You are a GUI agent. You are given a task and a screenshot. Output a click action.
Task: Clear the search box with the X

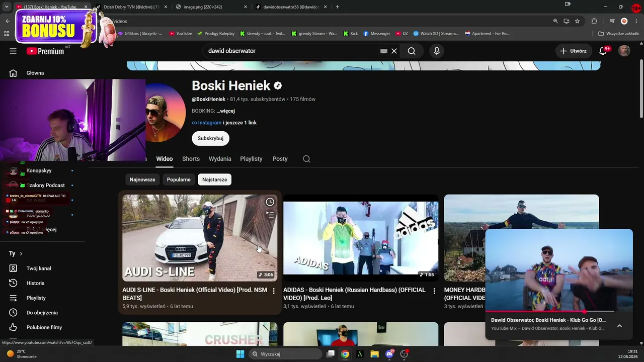click(x=394, y=51)
